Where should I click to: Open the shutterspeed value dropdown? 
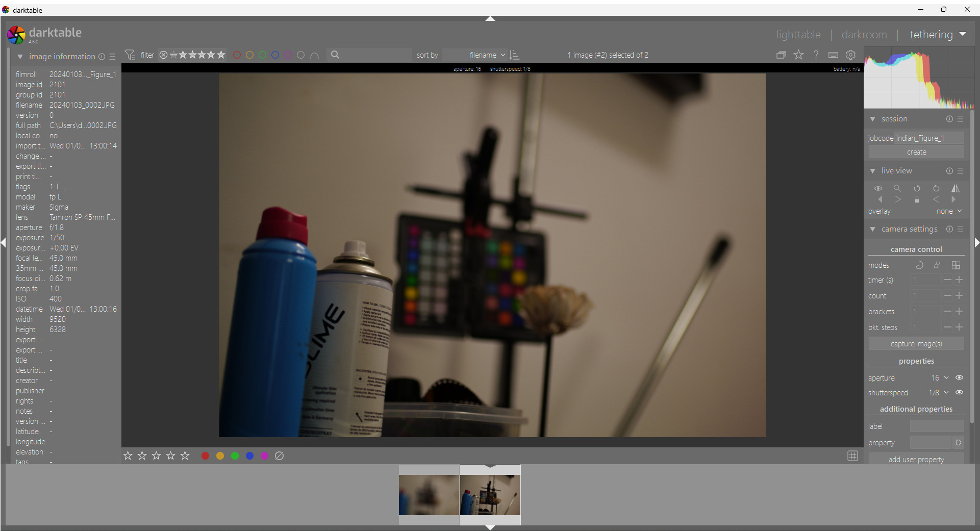tap(938, 393)
